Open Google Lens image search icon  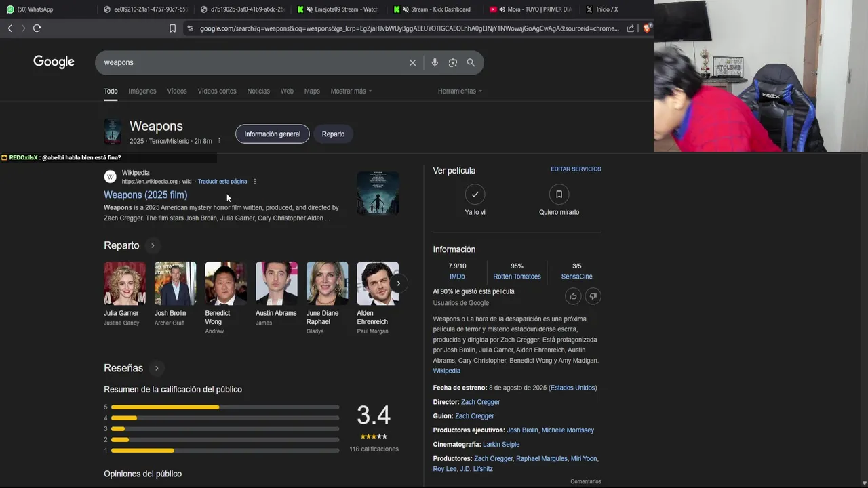[x=453, y=62]
